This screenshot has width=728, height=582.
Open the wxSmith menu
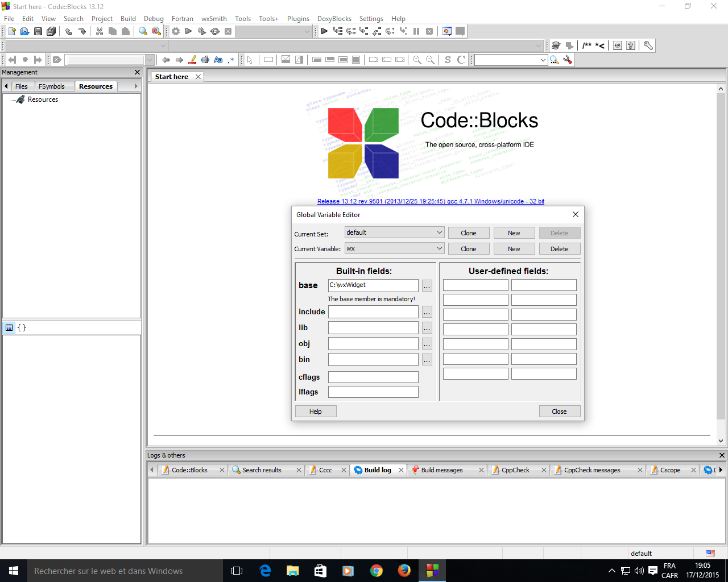click(214, 19)
